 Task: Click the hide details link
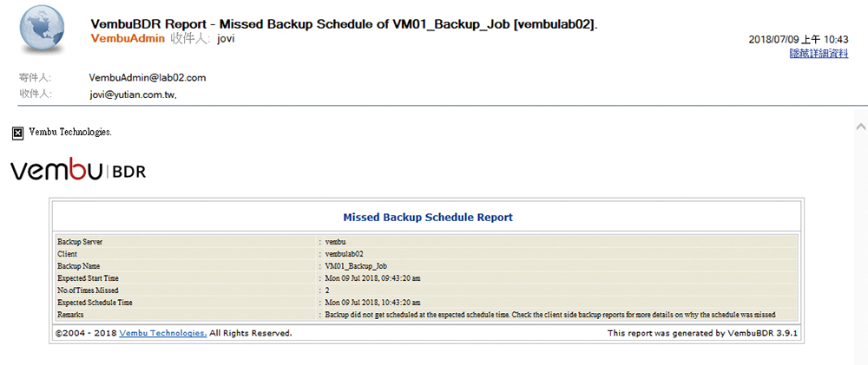coord(819,54)
